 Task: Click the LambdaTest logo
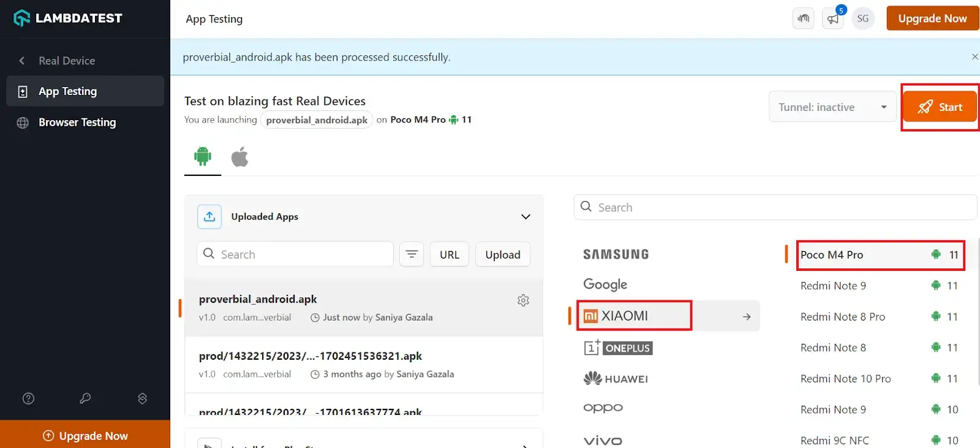click(x=68, y=18)
